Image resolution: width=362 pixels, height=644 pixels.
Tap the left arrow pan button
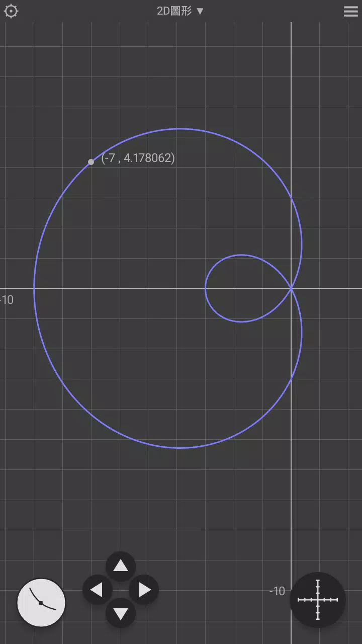click(x=97, y=590)
